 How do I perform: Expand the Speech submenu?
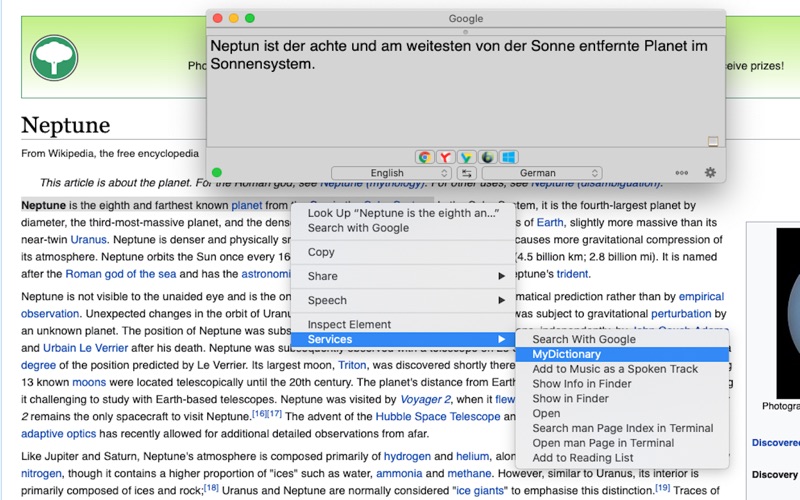403,301
